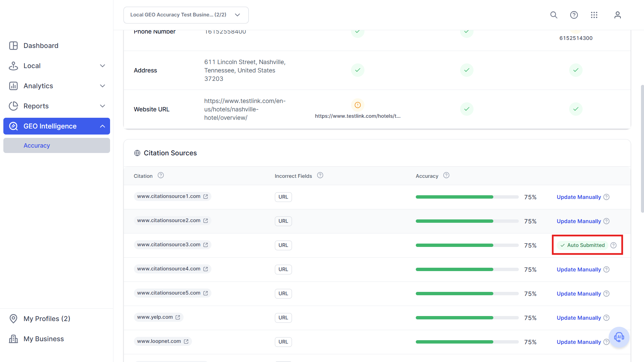Click help icon beside Accuracy column header
The image size is (644, 362).
point(446,175)
